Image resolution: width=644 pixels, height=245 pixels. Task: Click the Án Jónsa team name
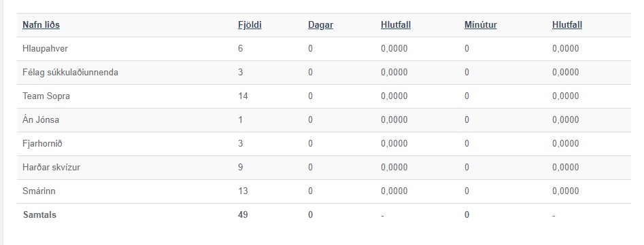pos(41,120)
